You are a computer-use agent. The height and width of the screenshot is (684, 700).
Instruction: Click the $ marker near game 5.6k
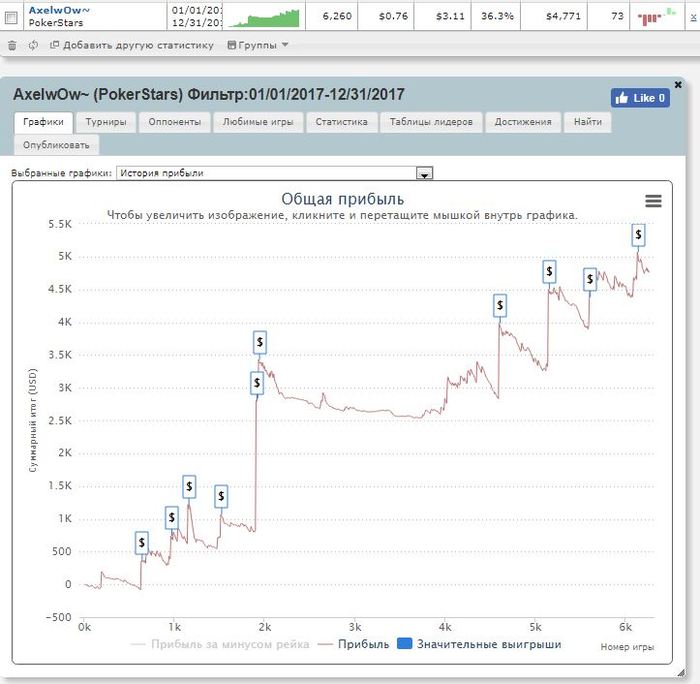(x=590, y=279)
